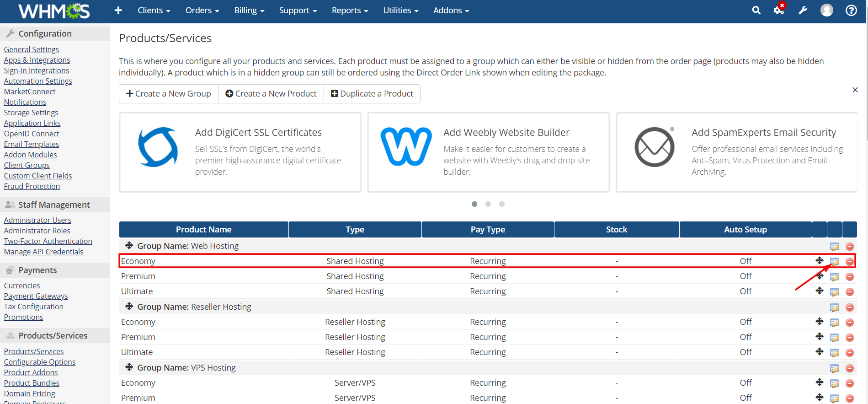Click Create a New Product button
Viewport: 868px width, 404px height.
271,94
